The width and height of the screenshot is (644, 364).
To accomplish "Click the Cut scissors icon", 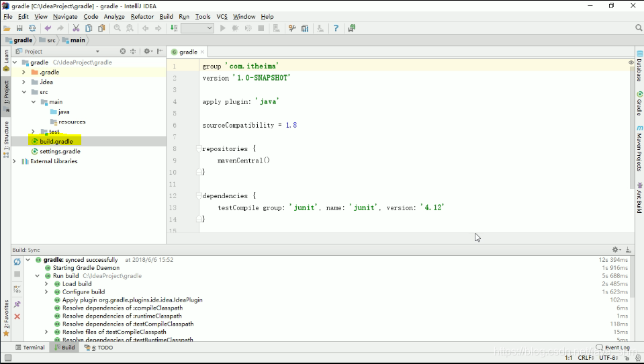I will pyautogui.click(x=76, y=28).
